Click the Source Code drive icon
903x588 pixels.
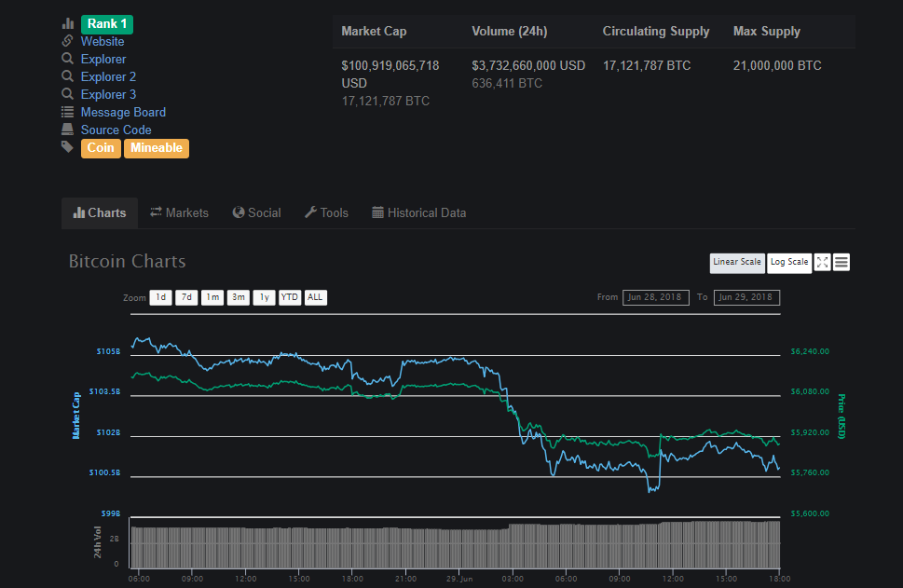pyautogui.click(x=67, y=129)
